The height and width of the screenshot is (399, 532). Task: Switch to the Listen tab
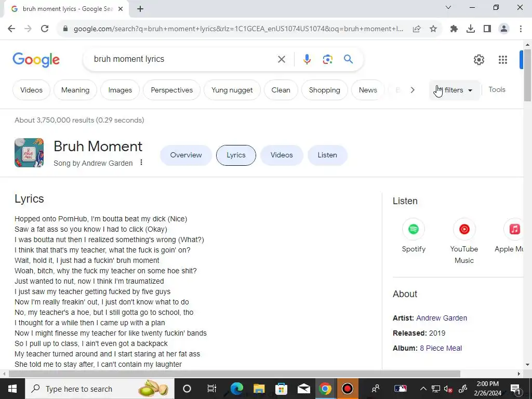click(327, 155)
